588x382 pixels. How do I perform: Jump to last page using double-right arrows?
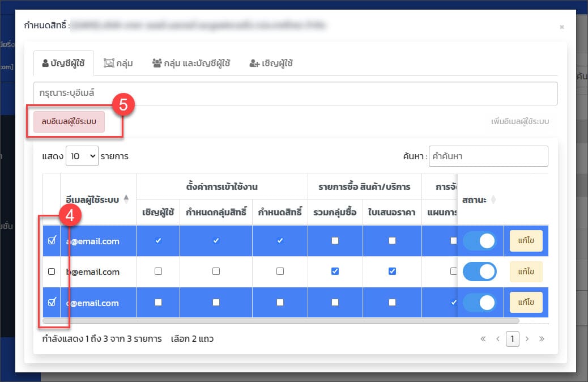pyautogui.click(x=542, y=339)
